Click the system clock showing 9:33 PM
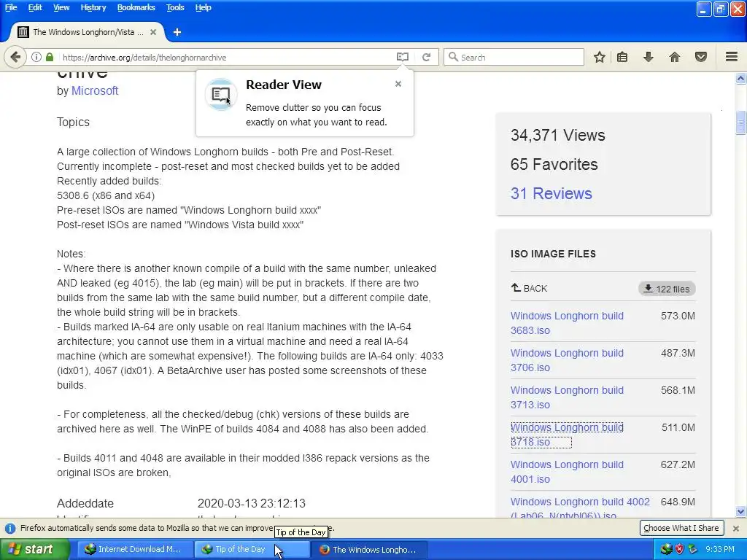Screen dimensions: 747x560 719,549
